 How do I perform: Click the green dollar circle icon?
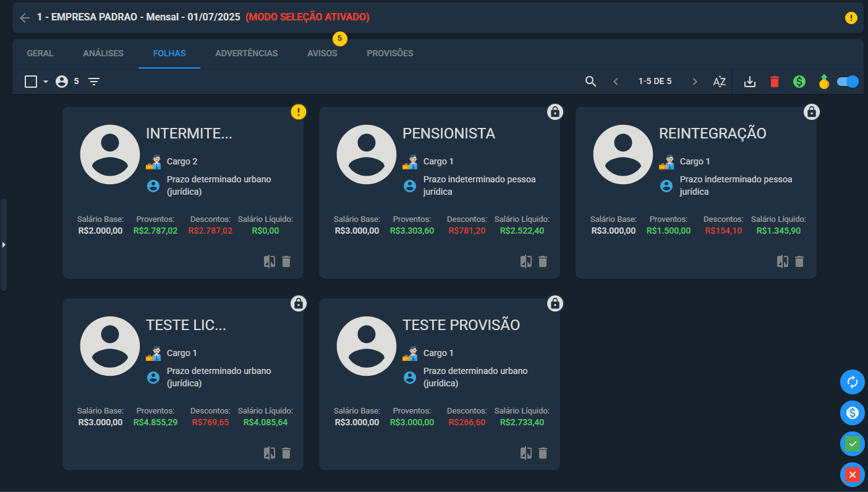click(799, 82)
